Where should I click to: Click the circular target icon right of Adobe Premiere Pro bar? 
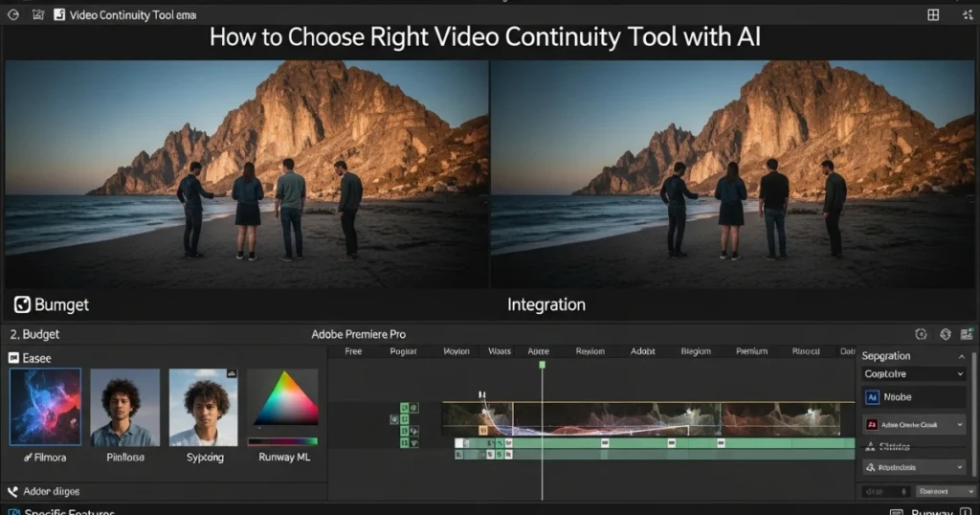pyautogui.click(x=921, y=334)
